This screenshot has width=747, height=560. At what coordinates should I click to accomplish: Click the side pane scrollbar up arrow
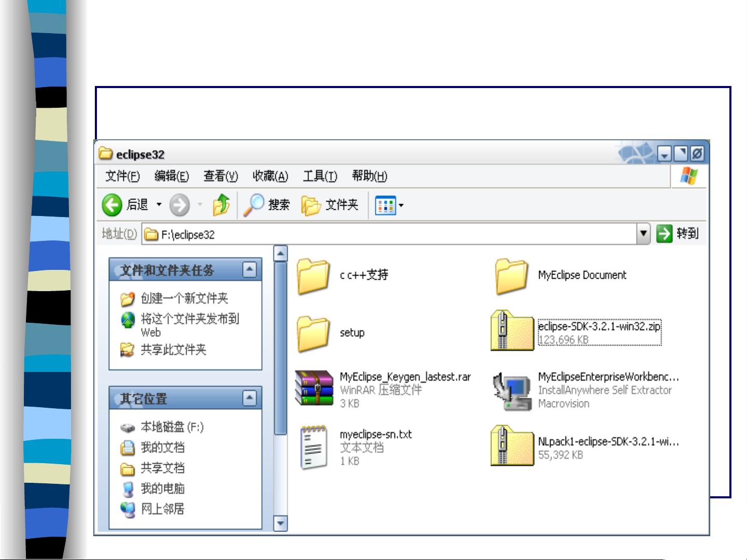point(280,253)
